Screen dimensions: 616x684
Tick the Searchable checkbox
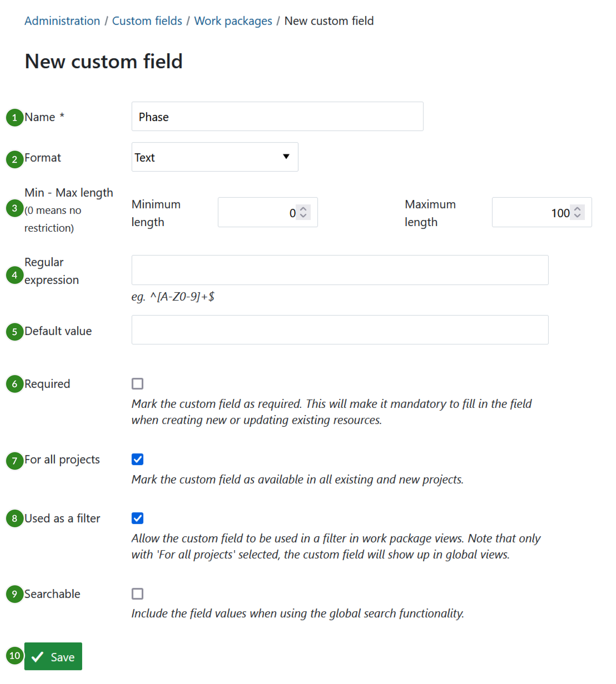[x=137, y=593]
